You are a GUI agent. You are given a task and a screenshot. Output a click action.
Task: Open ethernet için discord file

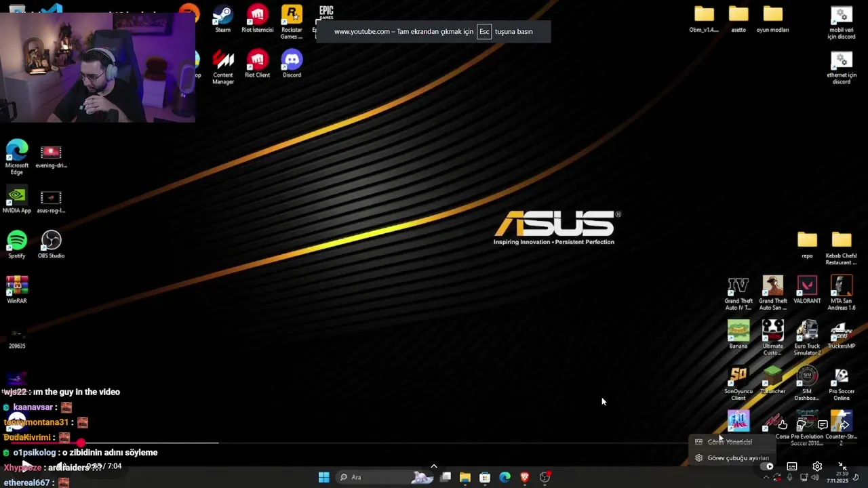tap(842, 67)
